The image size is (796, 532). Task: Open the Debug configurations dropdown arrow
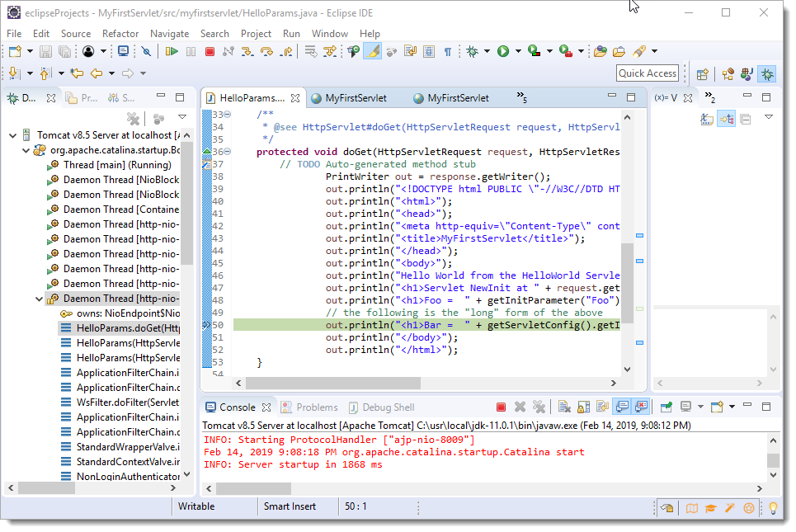click(x=487, y=51)
